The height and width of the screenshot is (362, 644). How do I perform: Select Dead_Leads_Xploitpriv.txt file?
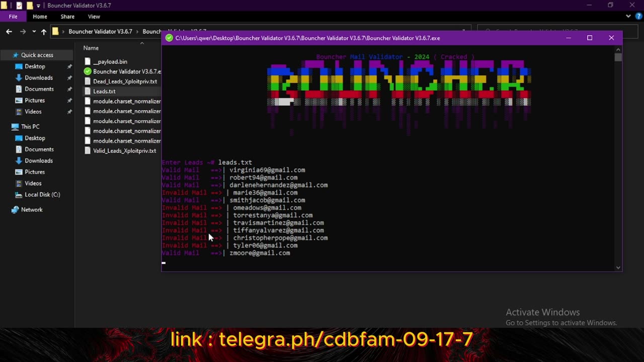pos(125,81)
